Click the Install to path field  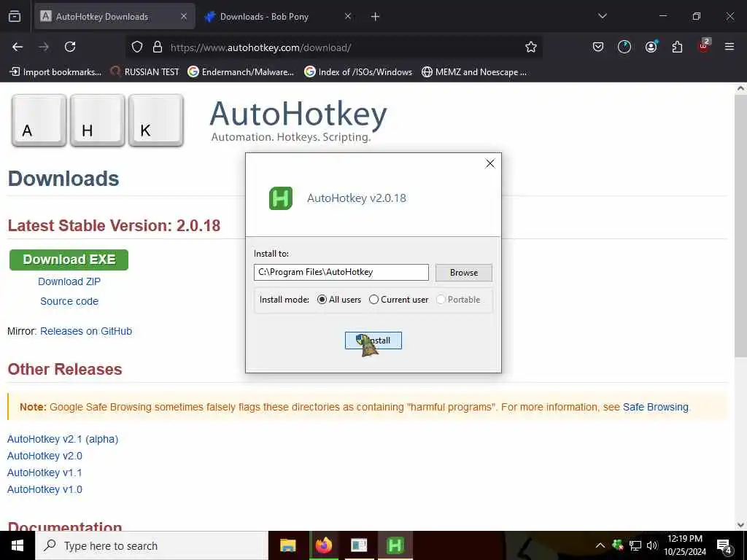tap(341, 273)
